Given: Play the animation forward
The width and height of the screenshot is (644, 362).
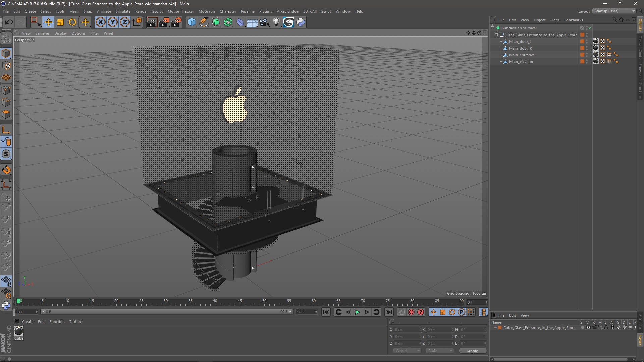Looking at the screenshot, I should [357, 312].
